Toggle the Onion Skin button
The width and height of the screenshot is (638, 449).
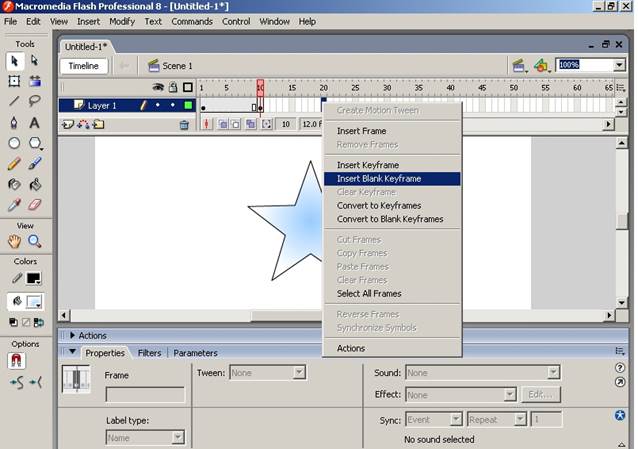[x=223, y=124]
